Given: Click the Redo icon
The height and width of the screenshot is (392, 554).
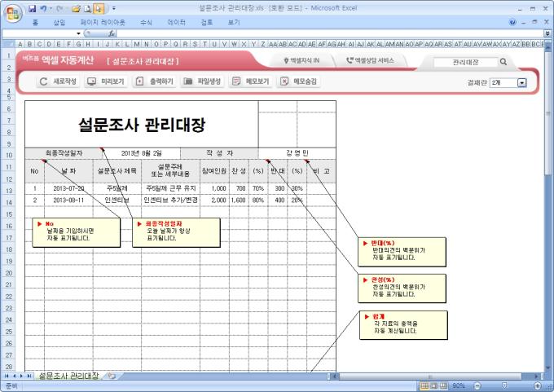Looking at the screenshot, I should click(59, 8).
